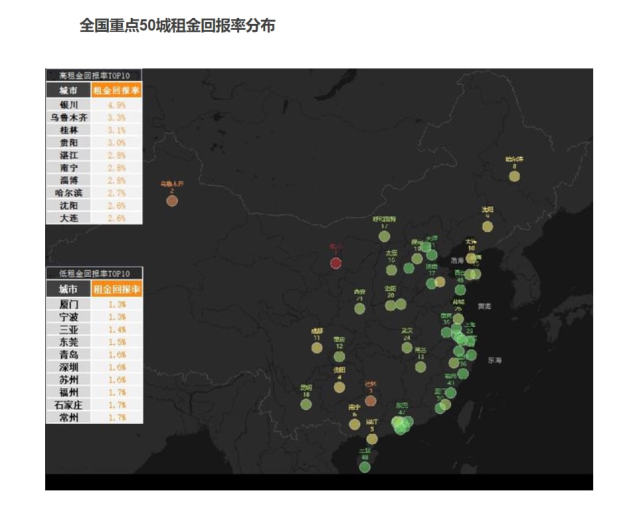Click 厦门 cell in the low-return table
Viewport: 641px width, 507px height.
pyautogui.click(x=69, y=304)
